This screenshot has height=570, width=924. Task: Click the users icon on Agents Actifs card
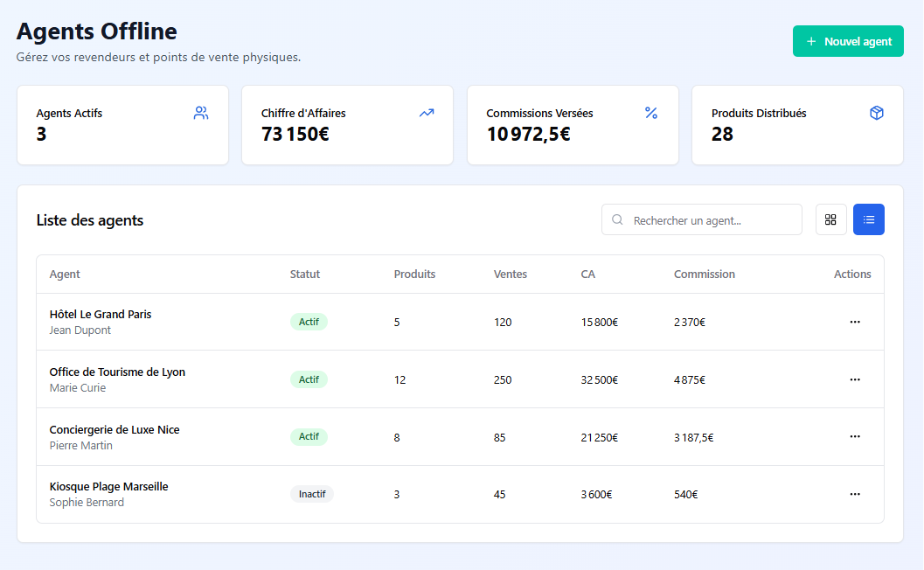pos(201,113)
